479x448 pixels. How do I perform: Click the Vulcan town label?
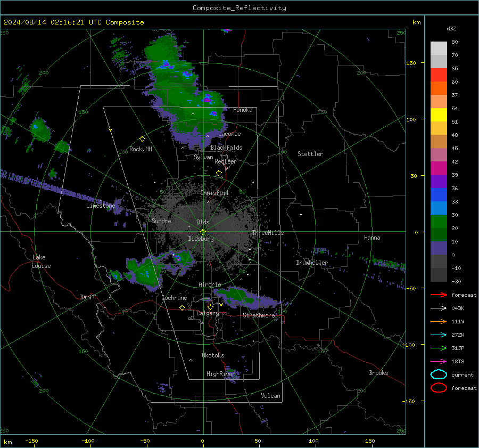(270, 396)
